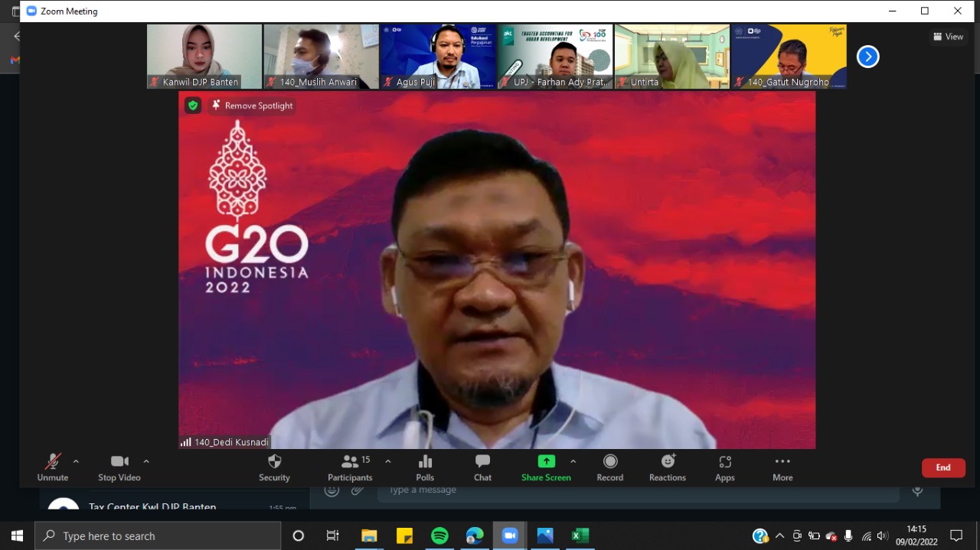The image size is (980, 550).
Task: Click the green Share Screen icon
Action: pos(546,461)
